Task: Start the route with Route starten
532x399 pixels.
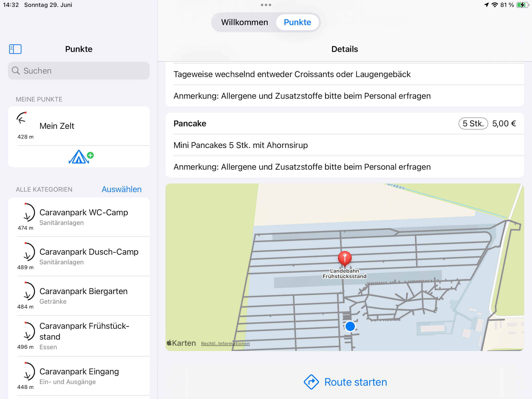Action: [x=345, y=382]
